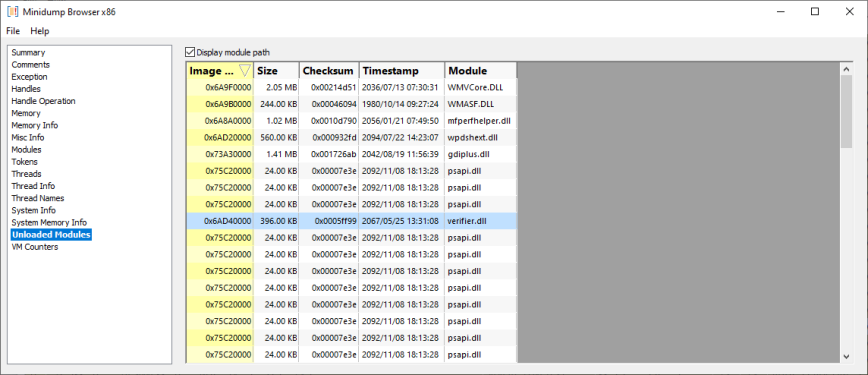This screenshot has width=868, height=375.
Task: Click the 560.00 KB size cell
Action: point(278,137)
